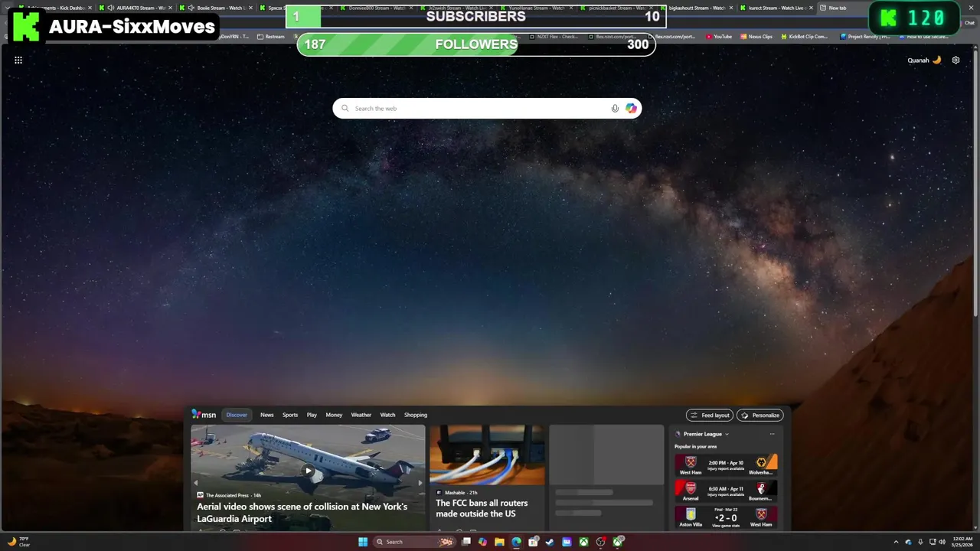Open Copilot from the search box
The width and height of the screenshot is (980, 551).
tap(631, 109)
